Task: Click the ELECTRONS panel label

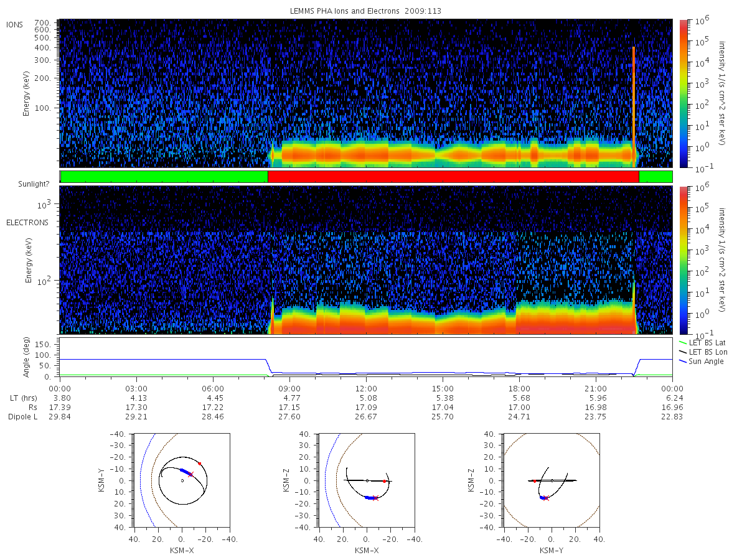Action: pos(27,222)
